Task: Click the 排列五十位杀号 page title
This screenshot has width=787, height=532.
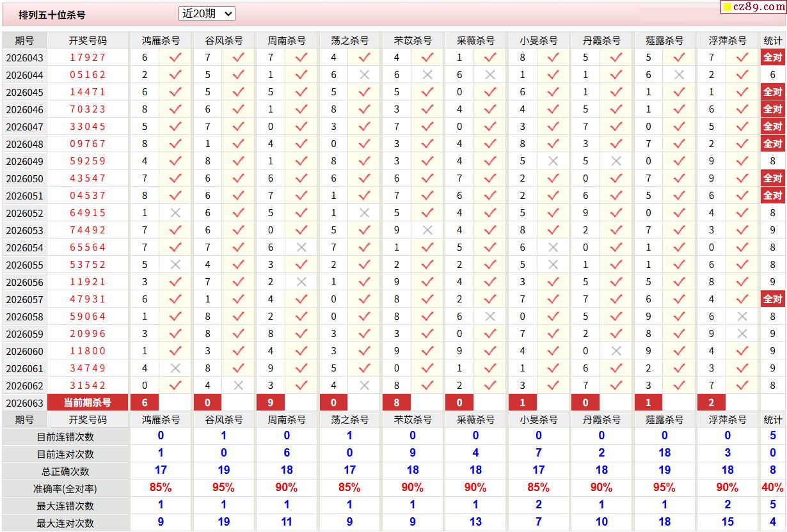Action: (x=52, y=15)
